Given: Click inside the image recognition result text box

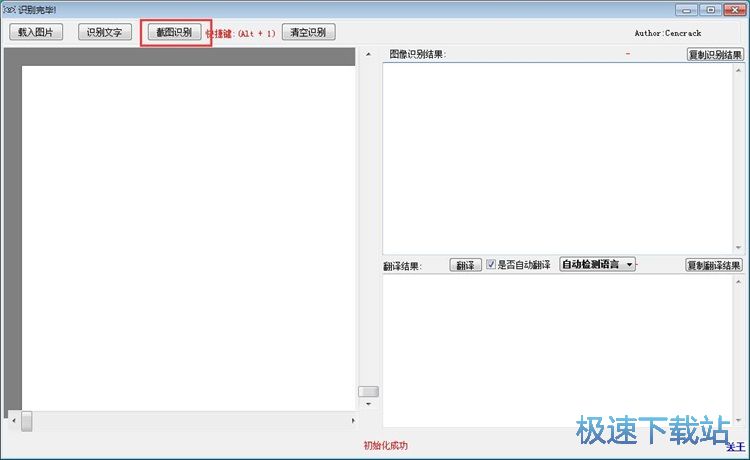Looking at the screenshot, I should tap(558, 158).
